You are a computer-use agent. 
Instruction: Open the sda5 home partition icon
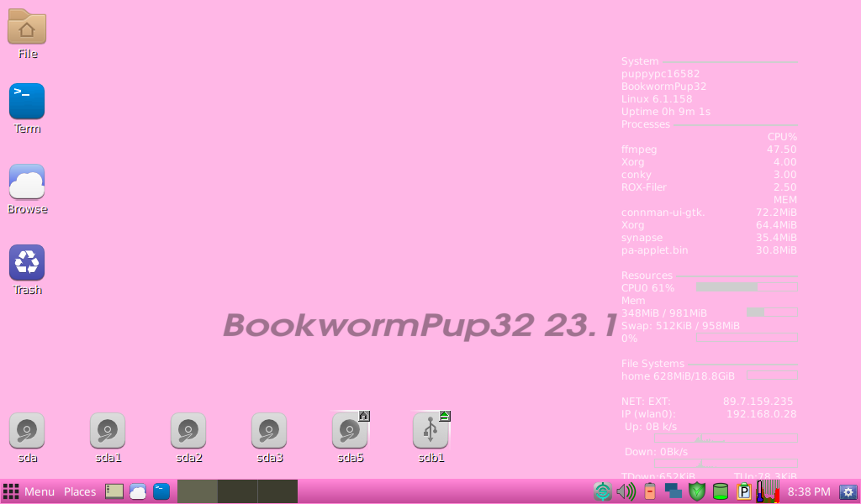click(350, 431)
